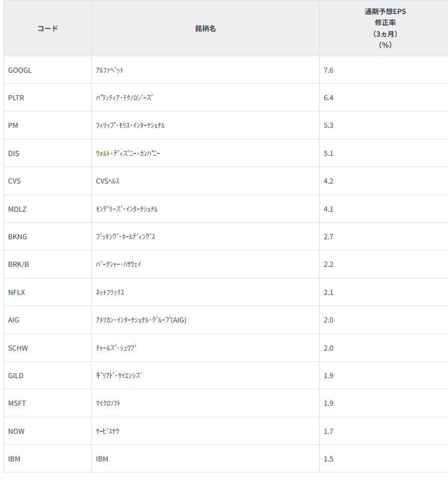Click the BRK/B ticker code
The height and width of the screenshot is (480, 448).
[19, 264]
